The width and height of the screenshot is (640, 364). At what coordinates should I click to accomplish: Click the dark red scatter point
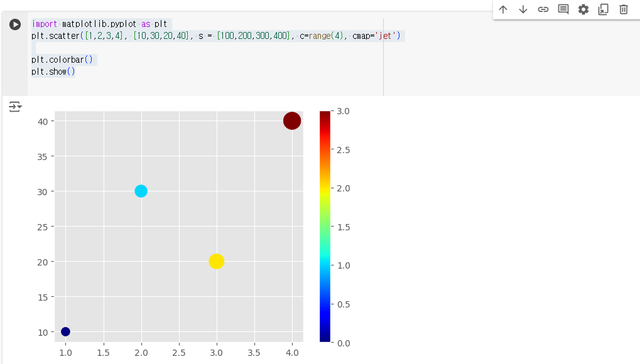[292, 120]
